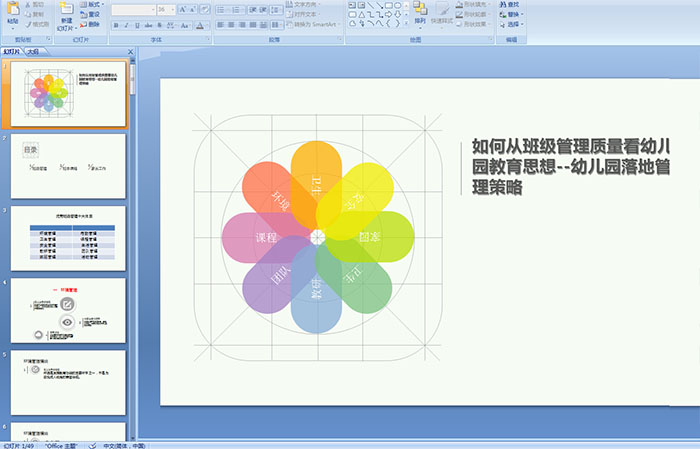Open the Font Color picker

(x=201, y=25)
